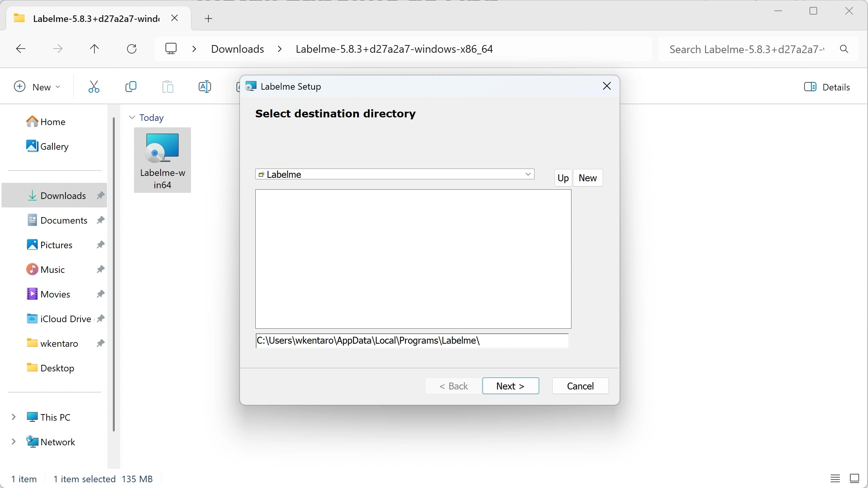868x488 pixels.
Task: Click the Rename toolbar icon
Action: pos(205,87)
